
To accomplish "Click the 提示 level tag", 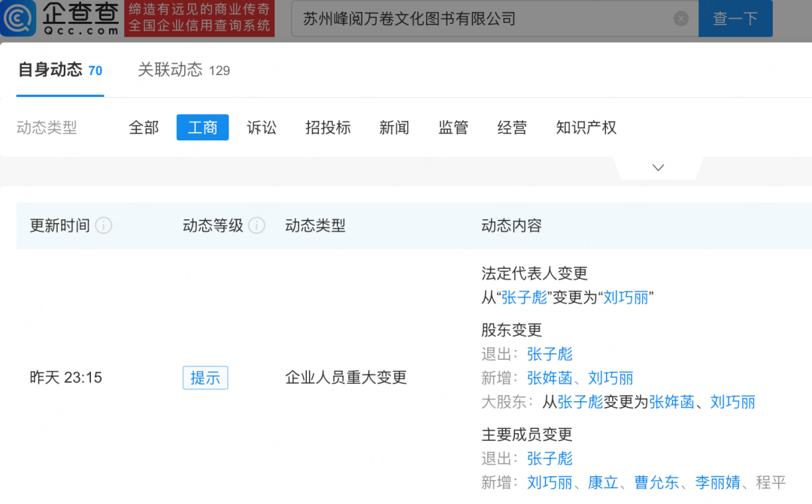I will pos(205,378).
